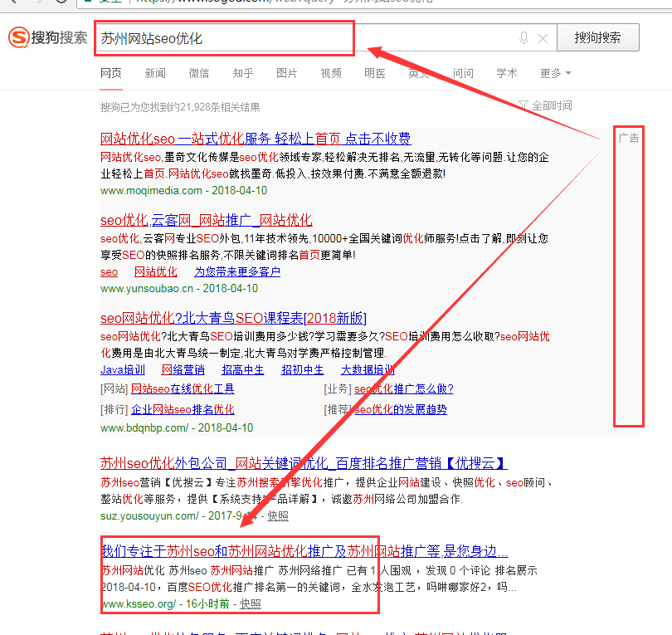Image resolution: width=672 pixels, height=635 pixels.
Task: Click the Java培训 sublink
Action: 123,370
